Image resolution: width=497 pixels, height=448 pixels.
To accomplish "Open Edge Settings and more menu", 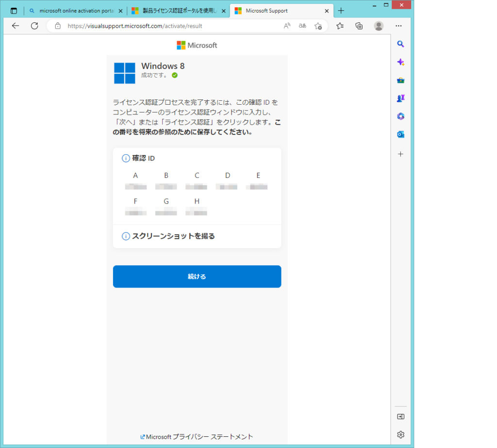I will 398,26.
